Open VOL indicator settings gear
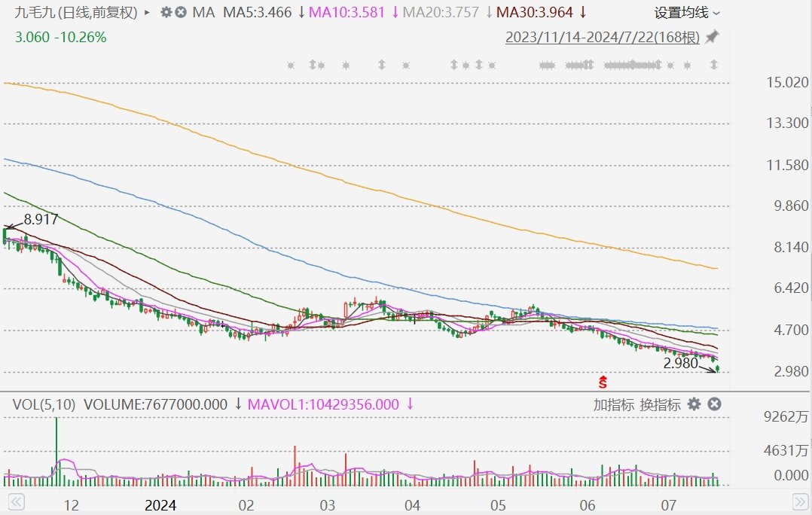 point(694,404)
